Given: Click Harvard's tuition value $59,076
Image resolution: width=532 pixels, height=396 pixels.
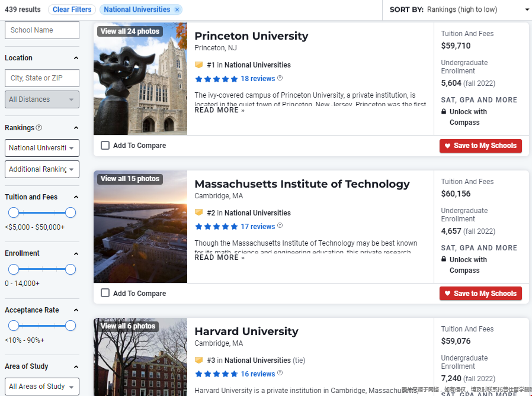Looking at the screenshot, I should tap(456, 341).
